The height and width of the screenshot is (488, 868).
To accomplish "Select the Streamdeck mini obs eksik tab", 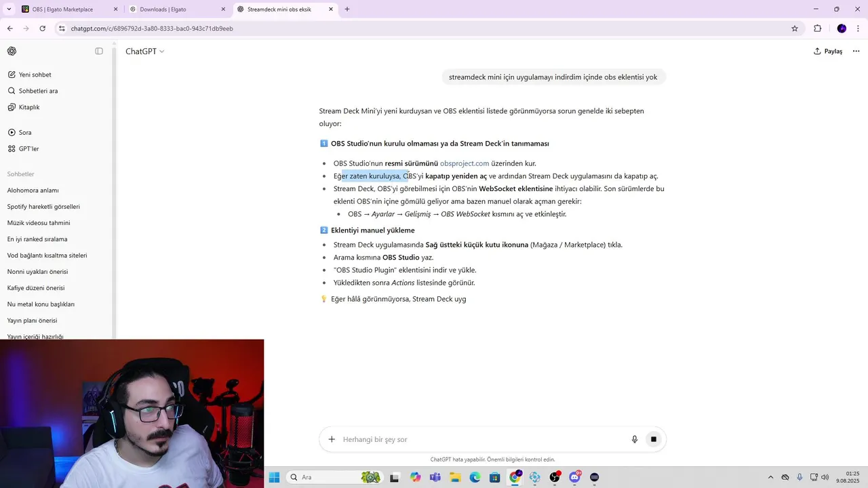I will click(x=285, y=9).
